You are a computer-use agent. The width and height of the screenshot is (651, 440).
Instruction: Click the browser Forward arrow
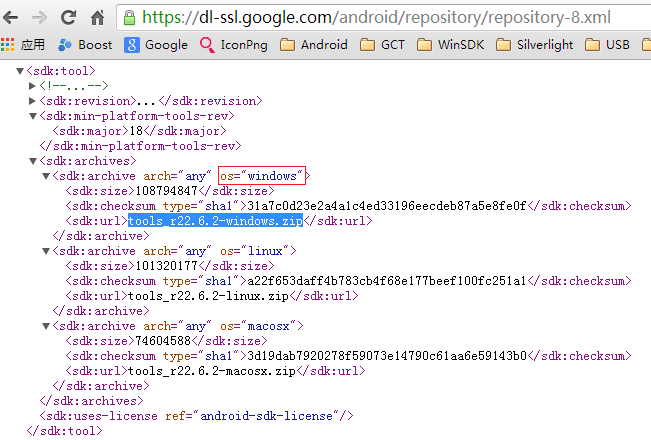[x=39, y=17]
